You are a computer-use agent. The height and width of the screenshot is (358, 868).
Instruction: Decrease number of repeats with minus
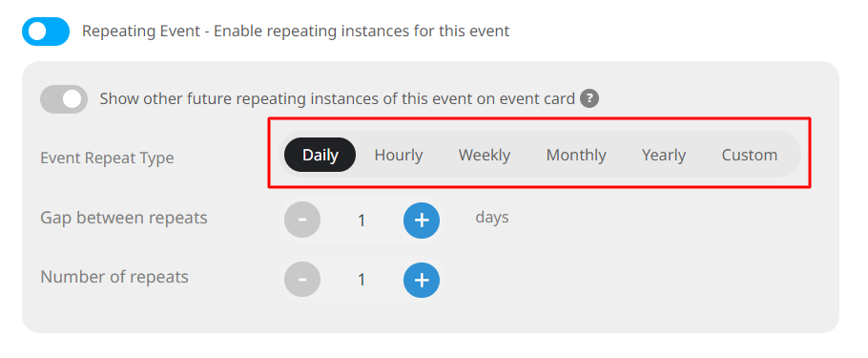302,280
